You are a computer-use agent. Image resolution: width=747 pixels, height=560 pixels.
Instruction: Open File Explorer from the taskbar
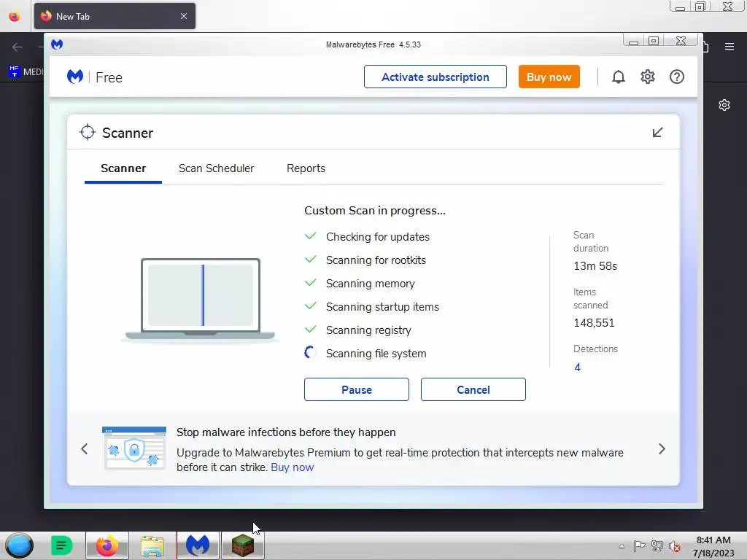tap(152, 545)
